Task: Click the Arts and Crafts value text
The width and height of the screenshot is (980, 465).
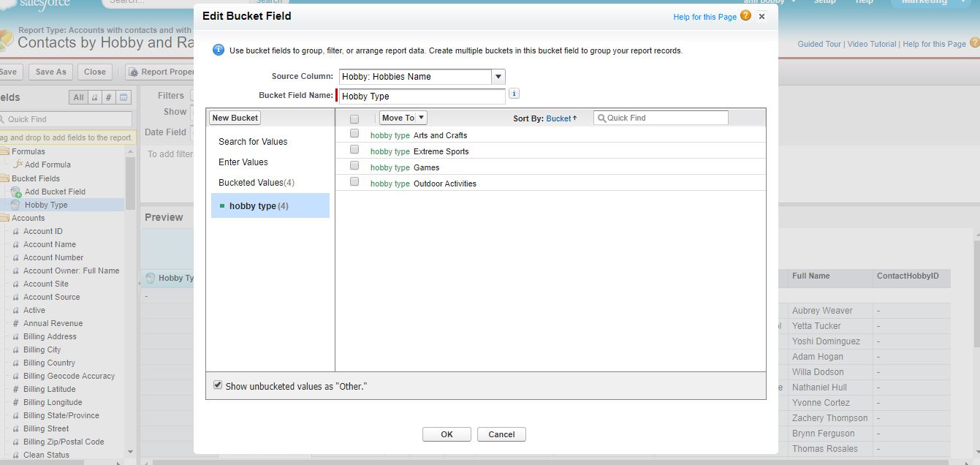Action: 440,135
